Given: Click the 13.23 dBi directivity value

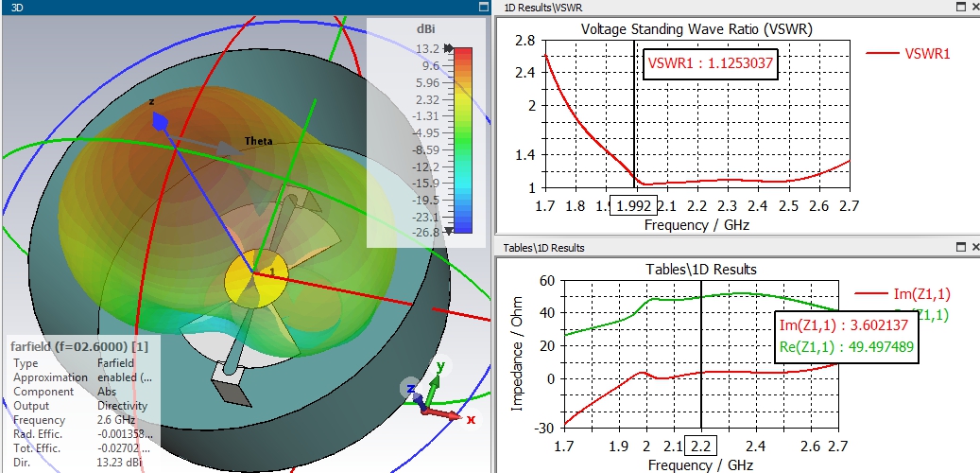Looking at the screenshot, I should point(119,463).
